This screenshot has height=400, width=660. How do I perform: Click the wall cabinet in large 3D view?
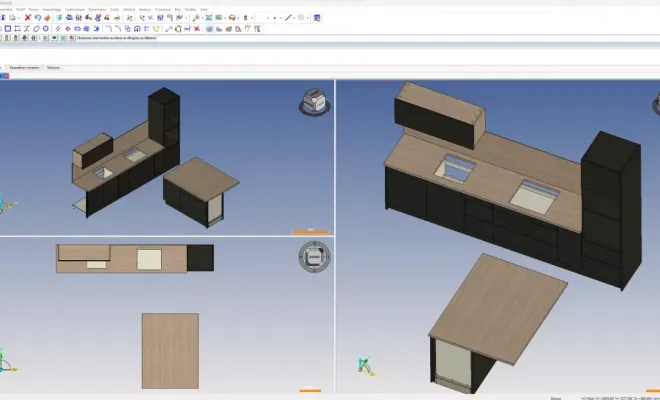coord(438,116)
